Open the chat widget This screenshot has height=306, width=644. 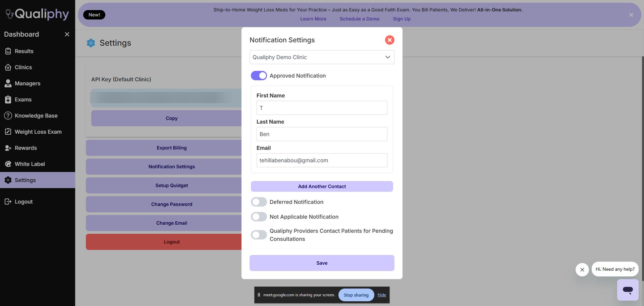(628, 290)
